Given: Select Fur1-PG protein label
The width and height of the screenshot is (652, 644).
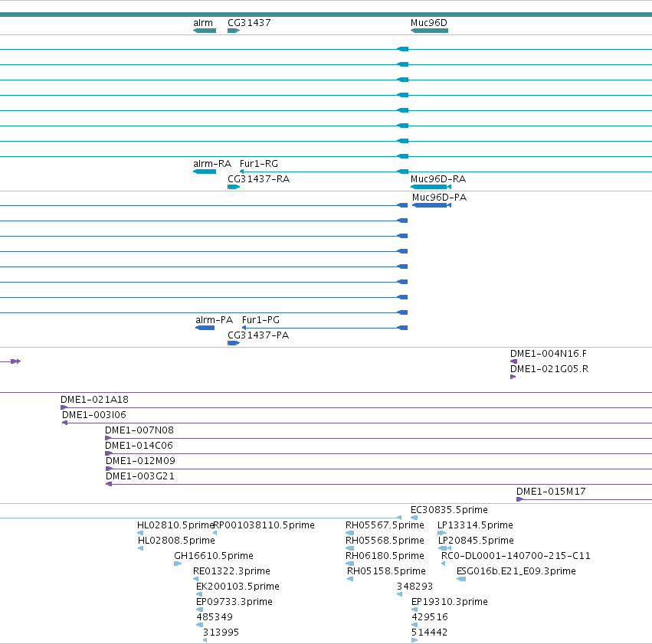Looking at the screenshot, I should coord(260,320).
